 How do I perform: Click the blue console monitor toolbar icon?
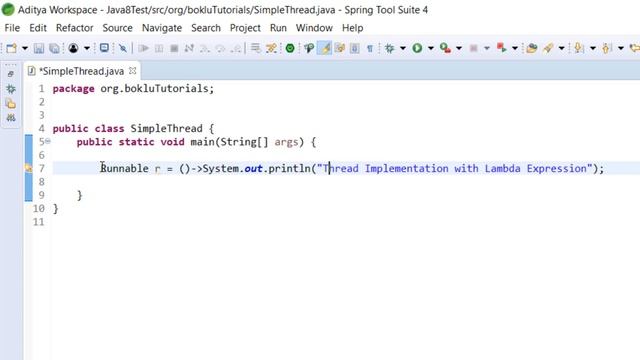coord(104,48)
